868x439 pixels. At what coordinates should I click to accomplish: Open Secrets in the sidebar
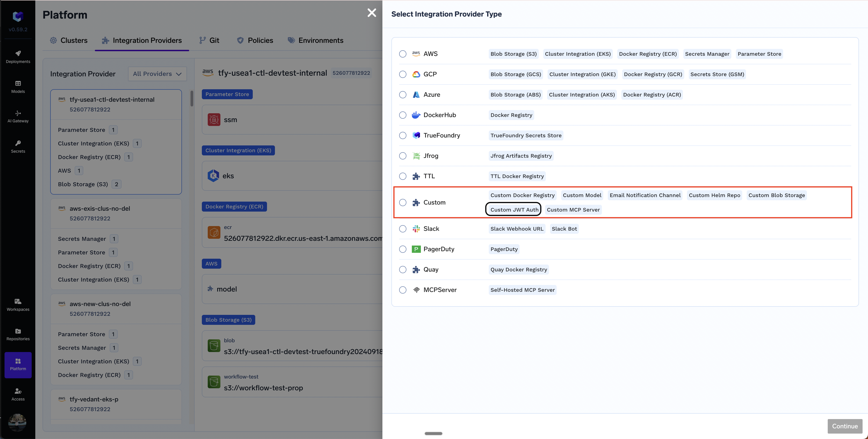click(18, 147)
